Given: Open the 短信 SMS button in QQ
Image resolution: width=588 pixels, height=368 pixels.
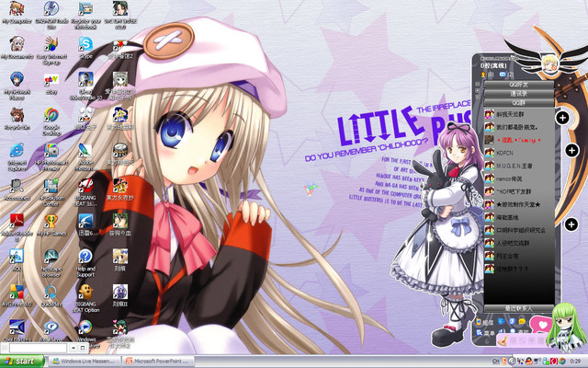Looking at the screenshot, I should [484, 322].
